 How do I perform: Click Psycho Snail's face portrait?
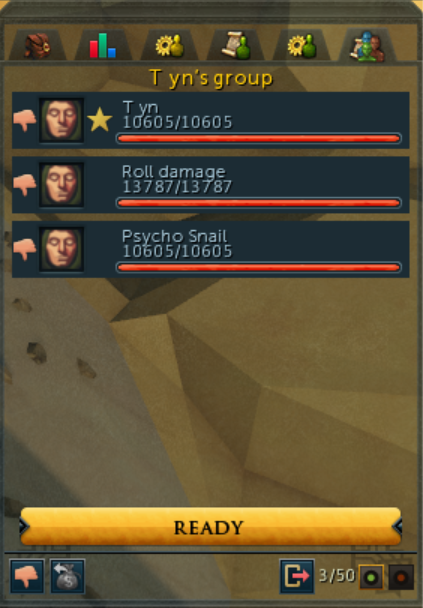pyautogui.click(x=61, y=249)
